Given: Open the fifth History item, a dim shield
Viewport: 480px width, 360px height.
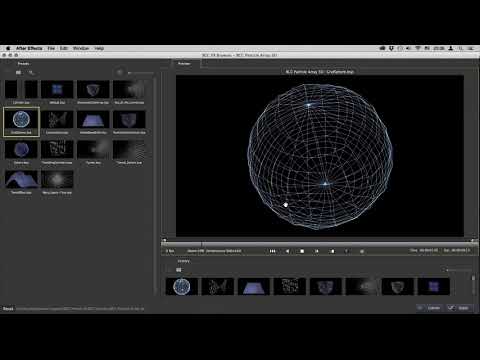Looking at the screenshot, I should [326, 287].
